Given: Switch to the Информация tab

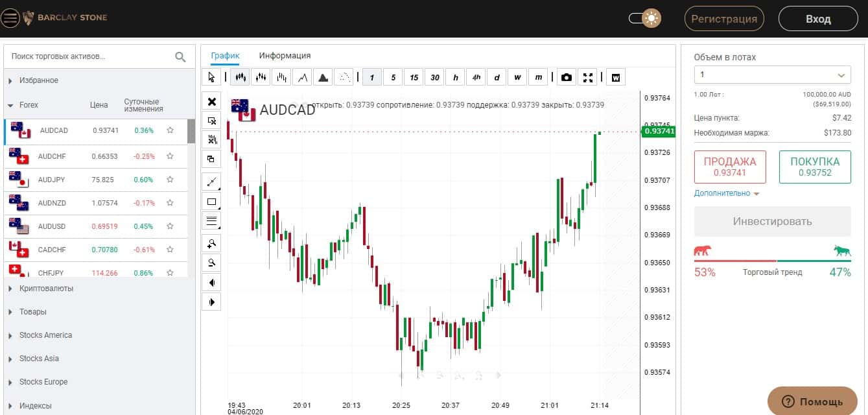Looking at the screenshot, I should pyautogui.click(x=285, y=56).
